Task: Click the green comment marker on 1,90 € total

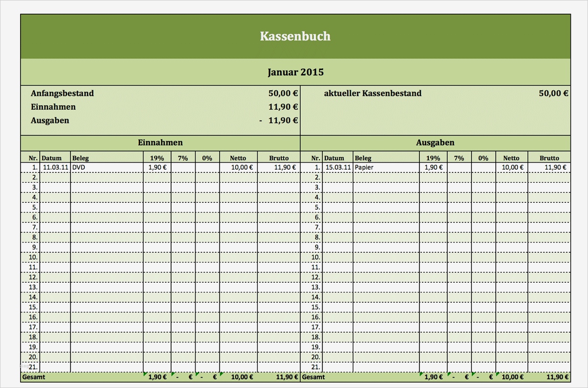Action: [146, 374]
